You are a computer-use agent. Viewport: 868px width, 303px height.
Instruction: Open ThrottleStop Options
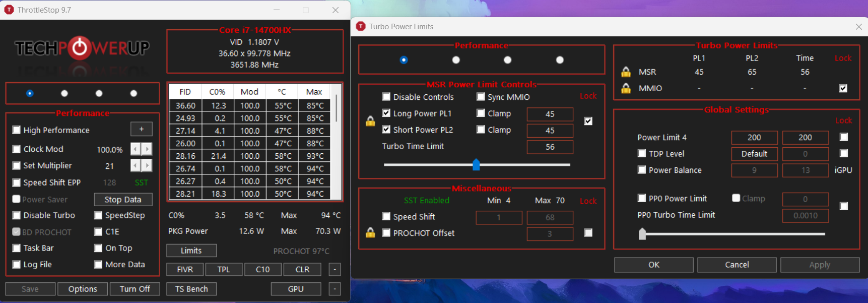point(83,289)
